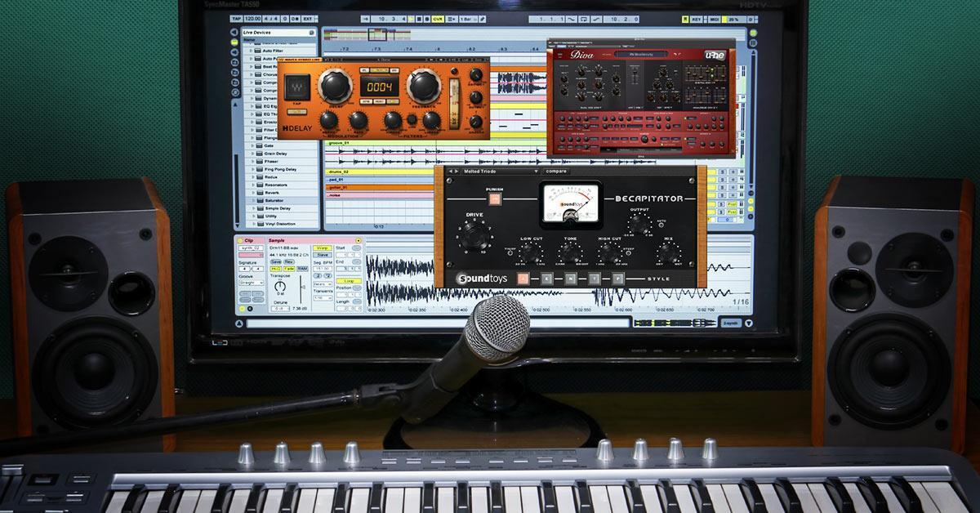The image size is (980, 513).
Task: Click the H-Delay feedback knob
Action: tap(424, 84)
